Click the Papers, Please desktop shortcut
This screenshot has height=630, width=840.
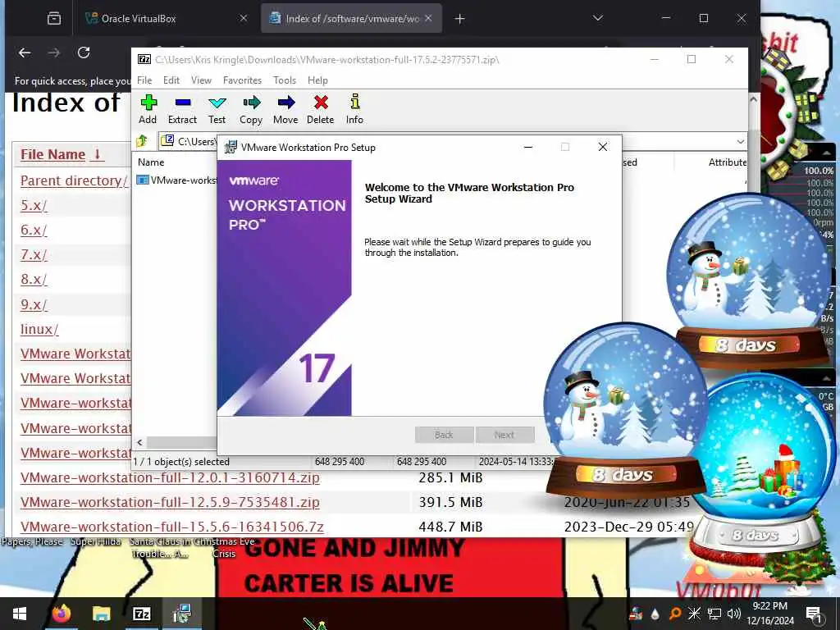(x=32, y=541)
